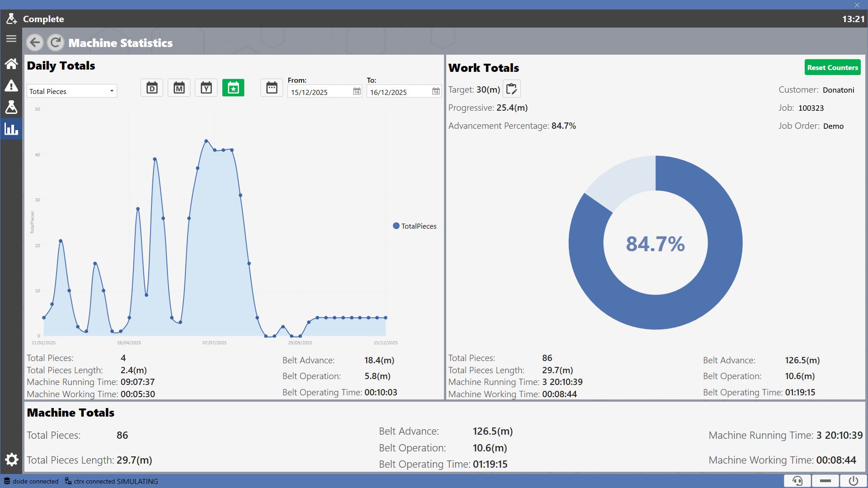868x488 pixels.
Task: Toggle the monthly (M) calendar view
Action: pyautogui.click(x=179, y=88)
